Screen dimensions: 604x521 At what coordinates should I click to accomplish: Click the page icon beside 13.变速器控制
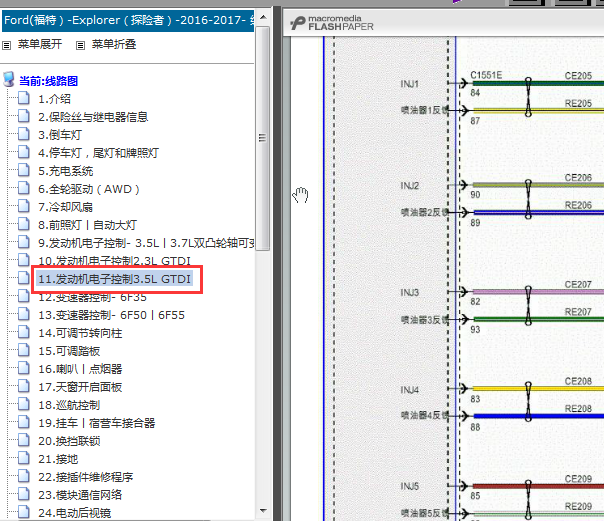click(23, 314)
